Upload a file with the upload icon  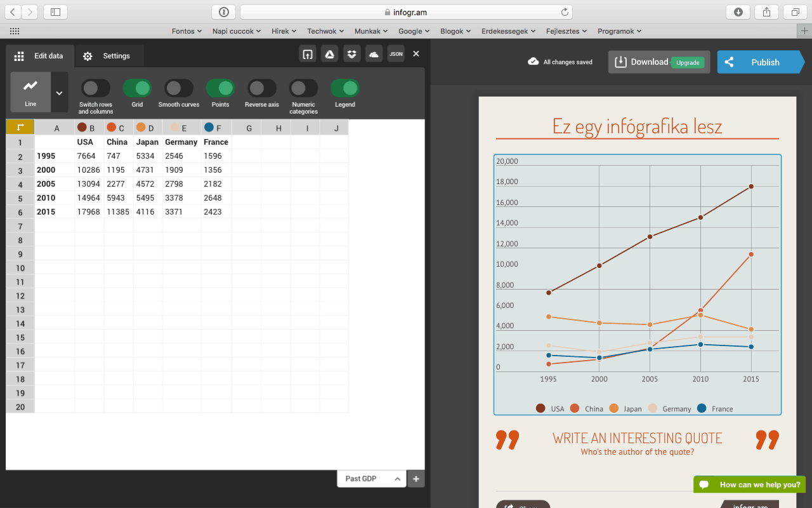tap(308, 54)
